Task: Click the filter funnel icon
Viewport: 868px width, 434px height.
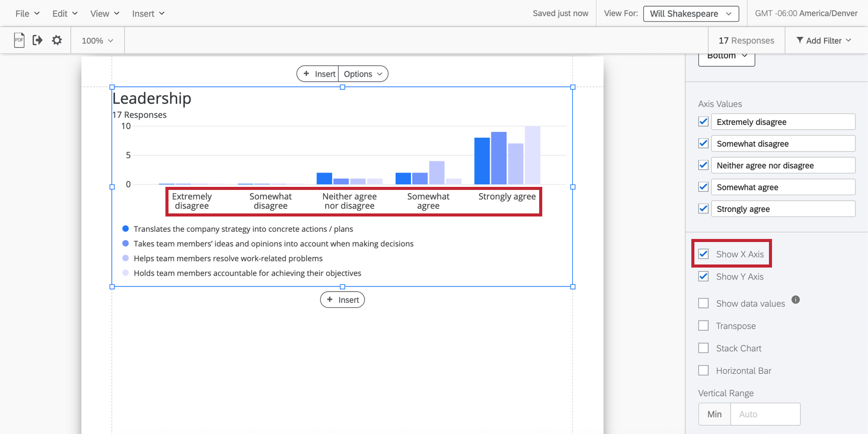Action: point(800,40)
